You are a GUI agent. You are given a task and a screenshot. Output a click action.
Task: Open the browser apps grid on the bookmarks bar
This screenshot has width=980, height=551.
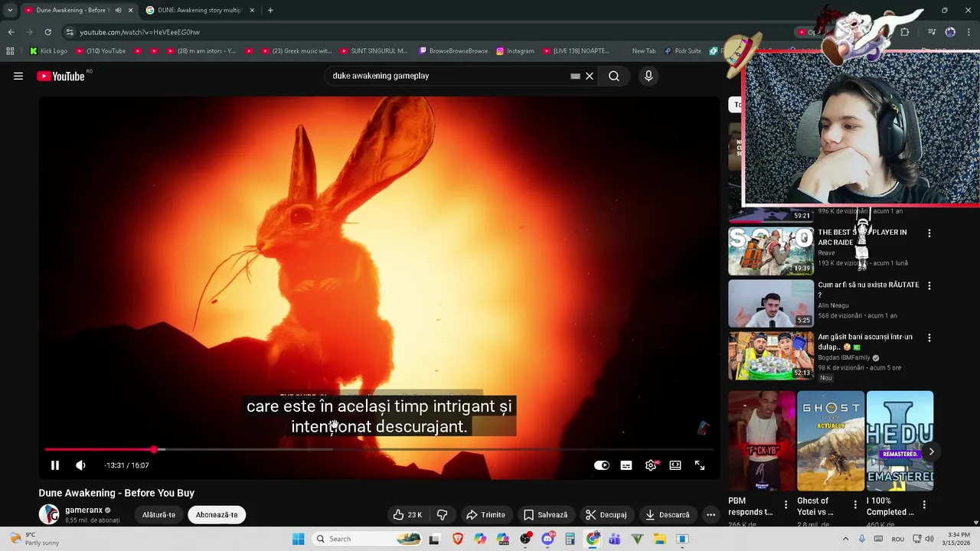tap(10, 51)
